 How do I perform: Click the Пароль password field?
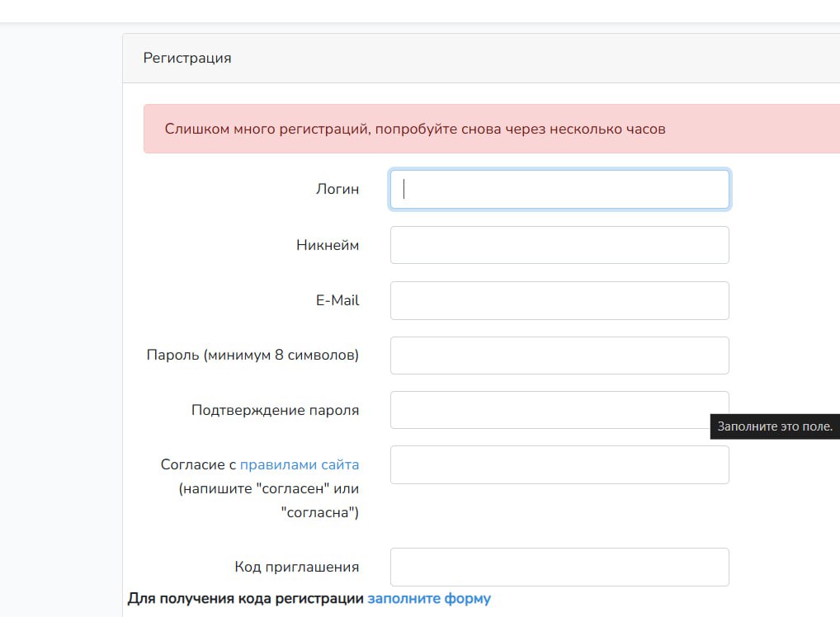pos(559,356)
